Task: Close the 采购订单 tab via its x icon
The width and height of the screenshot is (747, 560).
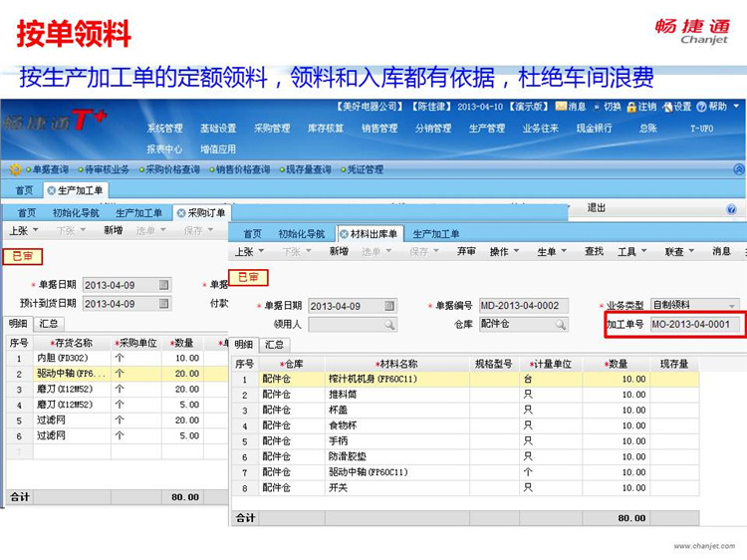Action: click(181, 213)
